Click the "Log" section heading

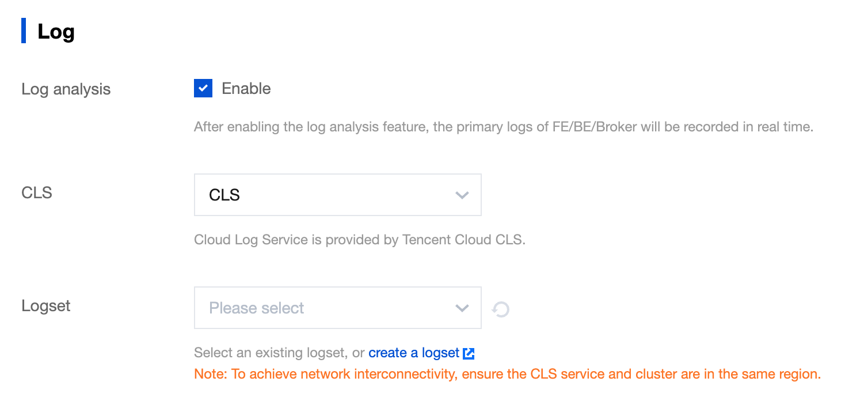56,32
